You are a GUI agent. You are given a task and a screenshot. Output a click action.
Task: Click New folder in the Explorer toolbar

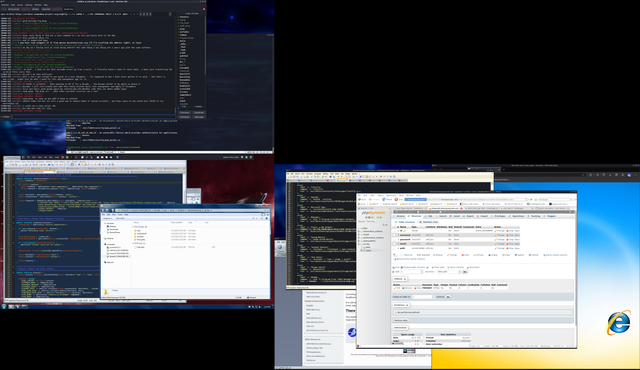coord(120,218)
